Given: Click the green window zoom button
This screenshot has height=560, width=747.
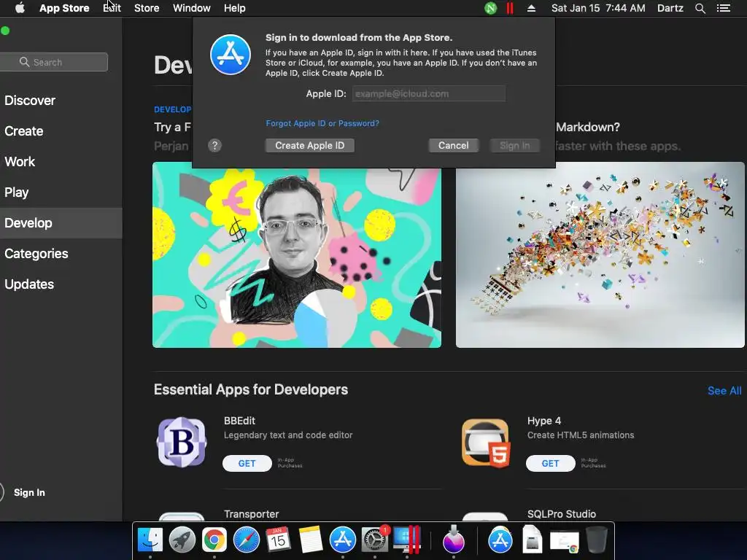Looking at the screenshot, I should [x=5, y=31].
